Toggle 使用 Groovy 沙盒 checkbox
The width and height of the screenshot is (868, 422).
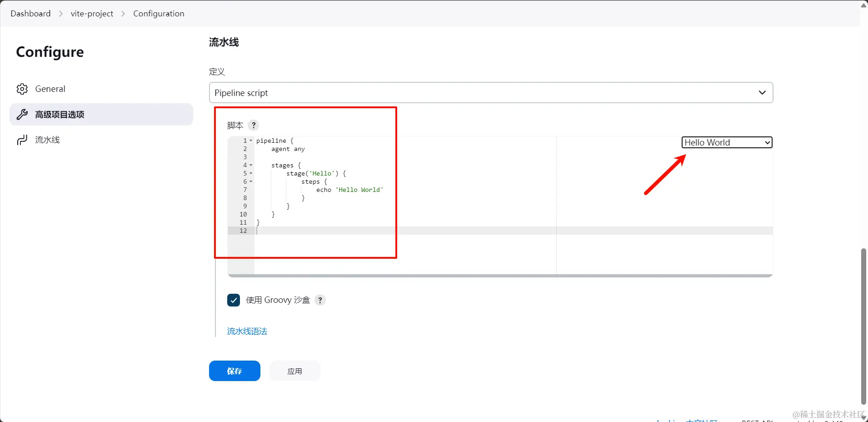point(234,300)
